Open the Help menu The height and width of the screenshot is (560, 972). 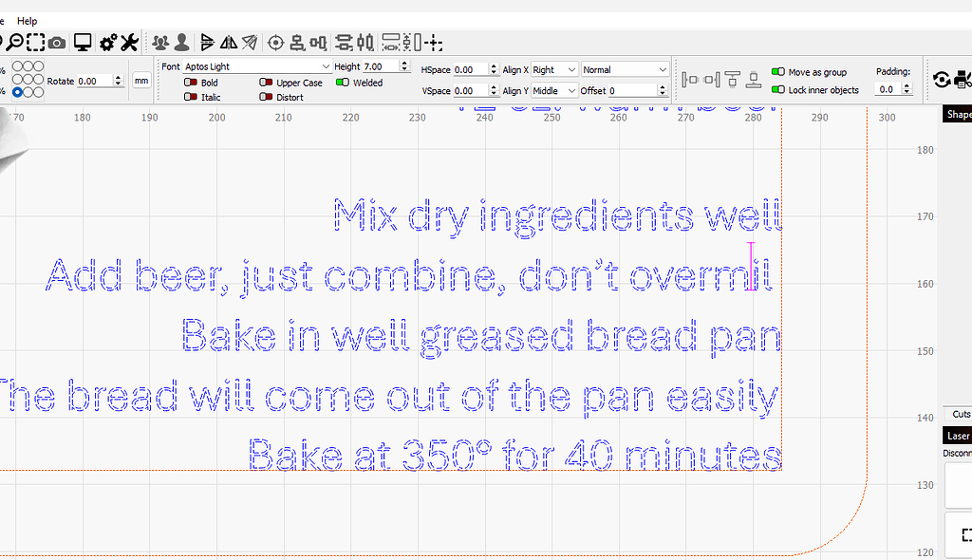coord(27,20)
